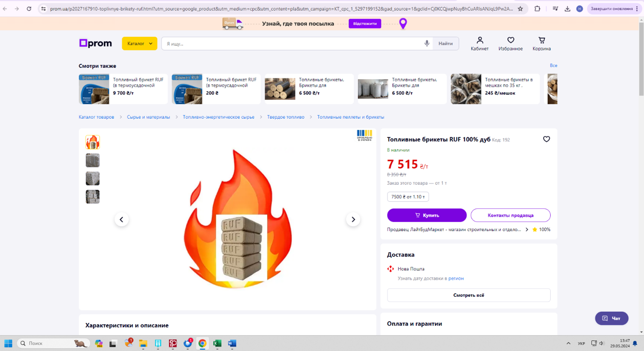Go to Топливно-энергетическое сырье breadcrumb
The image size is (644, 351).
pos(218,117)
